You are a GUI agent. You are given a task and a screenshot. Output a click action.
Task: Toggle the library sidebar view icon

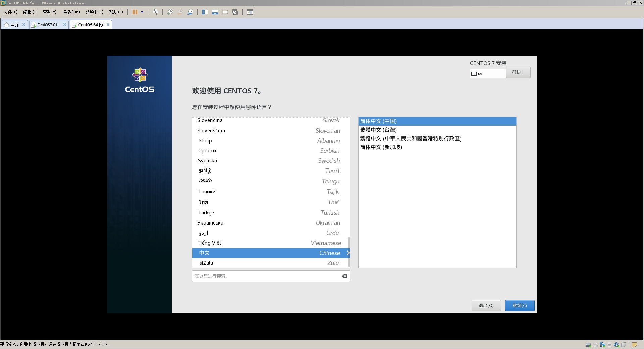click(x=205, y=12)
